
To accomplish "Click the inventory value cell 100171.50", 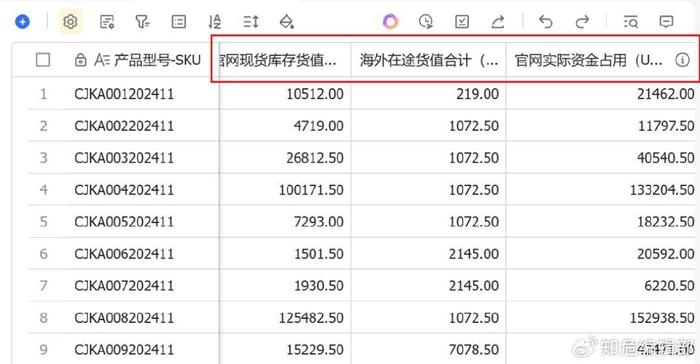I will point(285,190).
